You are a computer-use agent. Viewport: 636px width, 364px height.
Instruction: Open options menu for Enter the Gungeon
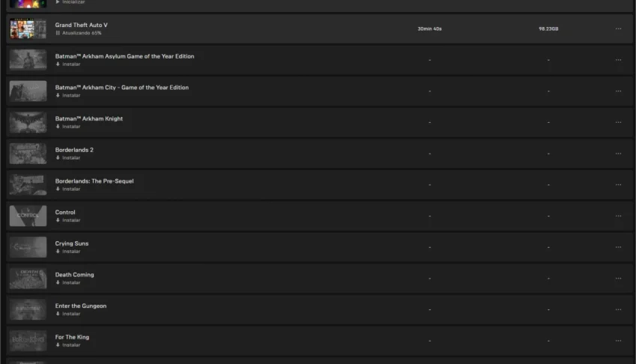pyautogui.click(x=618, y=309)
